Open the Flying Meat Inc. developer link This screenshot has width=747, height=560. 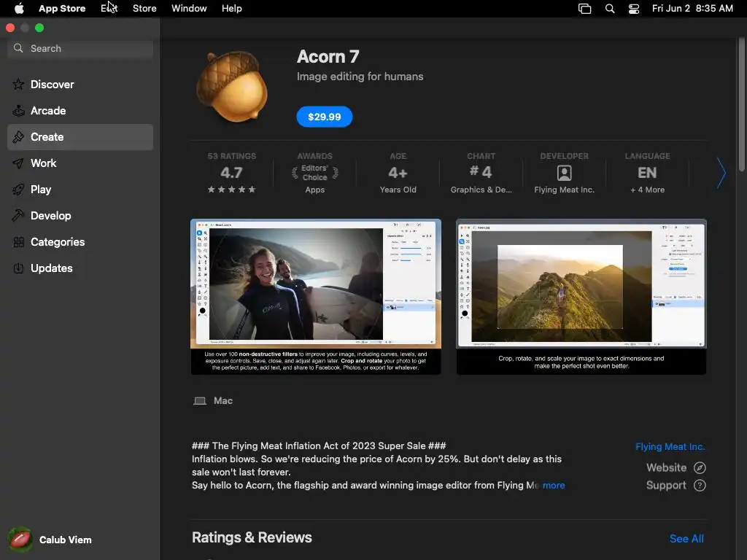670,447
